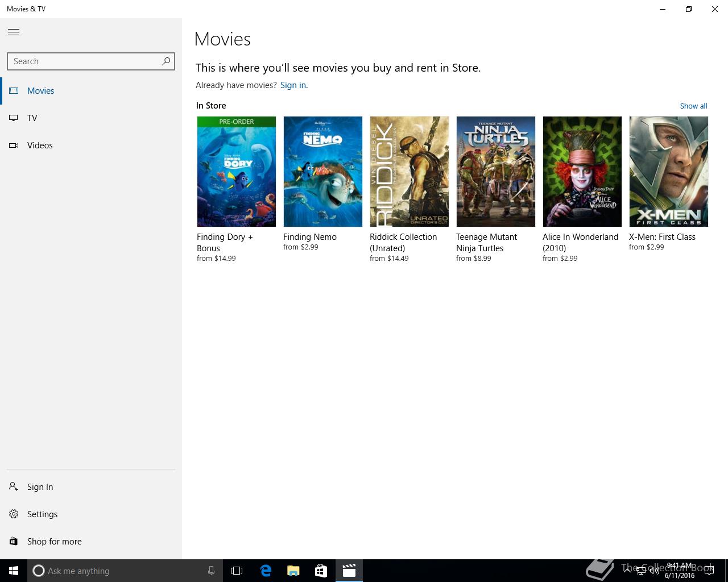Click the 'Finding Dory + Bonus' title text

[x=225, y=243]
